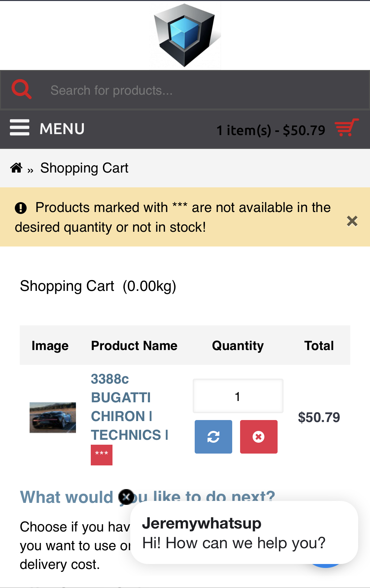Viewport: 370px width, 588px height.
Task: Click the Shopping Cart breadcrumb link
Action: [x=84, y=168]
